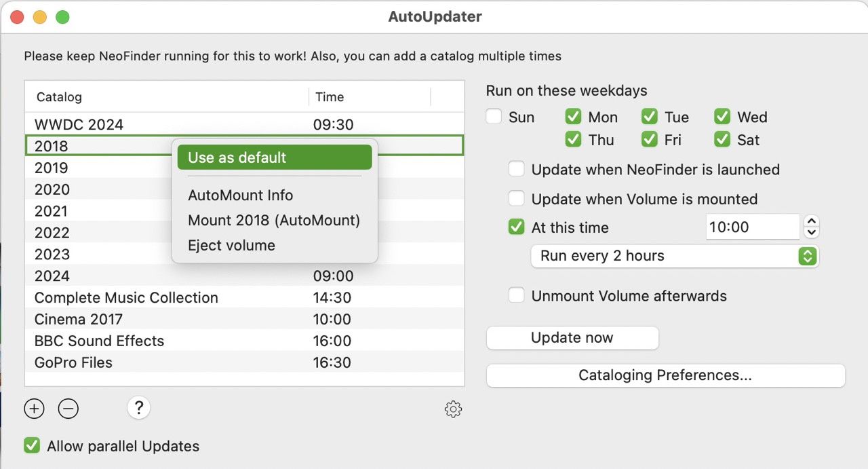Remove selected catalog using the minus icon
Image resolution: width=868 pixels, height=469 pixels.
68,409
